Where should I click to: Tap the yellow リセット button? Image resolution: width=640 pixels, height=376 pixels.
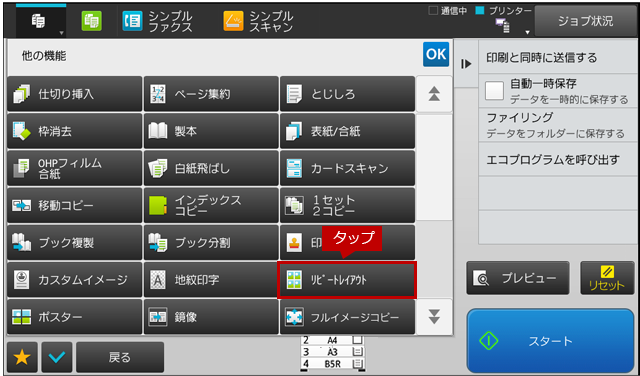(607, 278)
